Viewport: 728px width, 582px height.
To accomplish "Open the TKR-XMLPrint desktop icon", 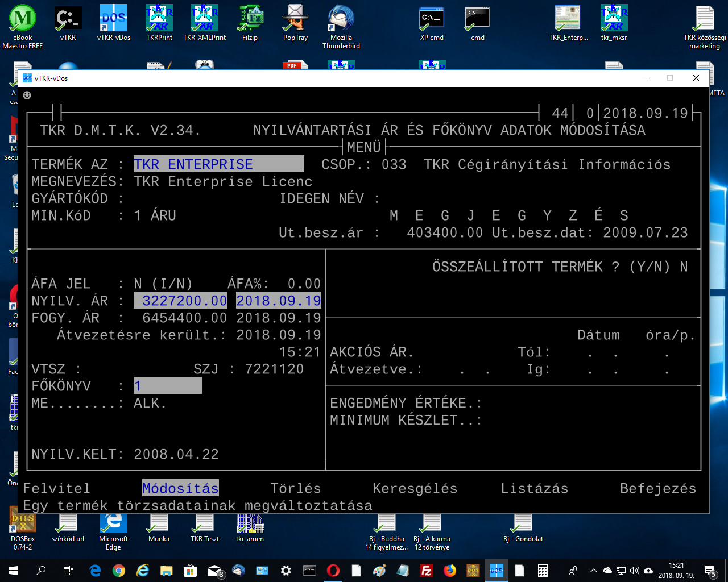I will [x=205, y=23].
